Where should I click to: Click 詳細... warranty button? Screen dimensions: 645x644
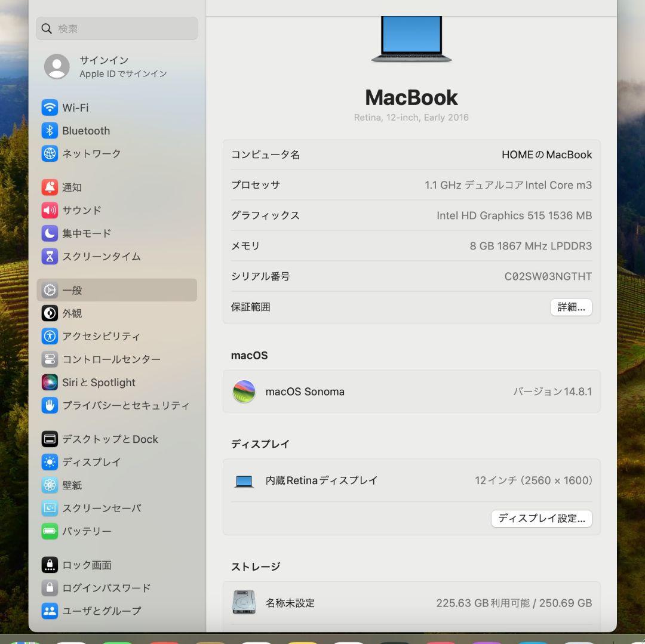click(571, 307)
